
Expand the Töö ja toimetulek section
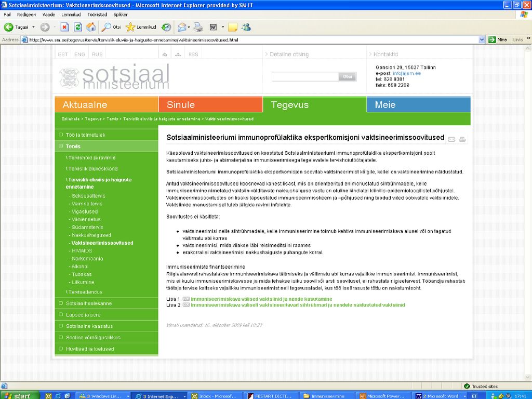[x=61, y=135]
